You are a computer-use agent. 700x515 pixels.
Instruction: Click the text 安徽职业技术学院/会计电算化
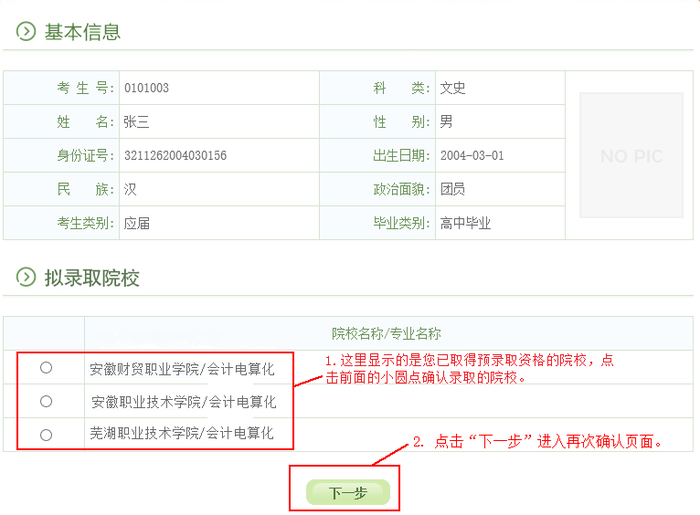[183, 402]
